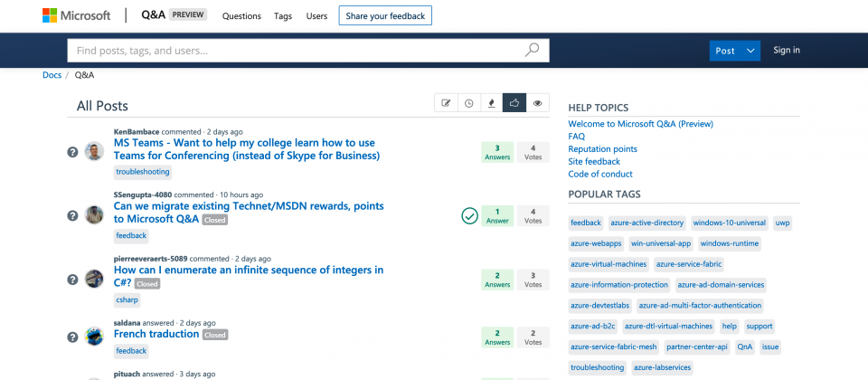Viewport: 868px width, 380px height.
Task: Click the Post button
Action: [725, 51]
